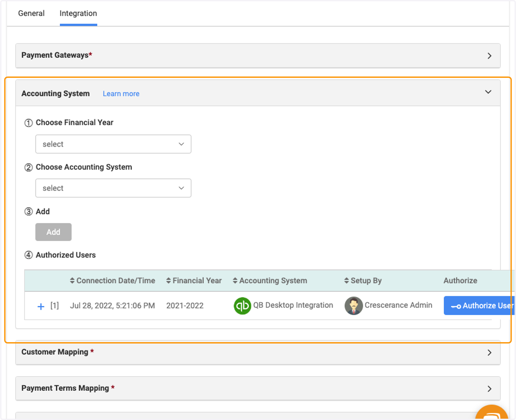The height and width of the screenshot is (420, 516).
Task: Click the Authorized Users heading
Action: (x=66, y=255)
